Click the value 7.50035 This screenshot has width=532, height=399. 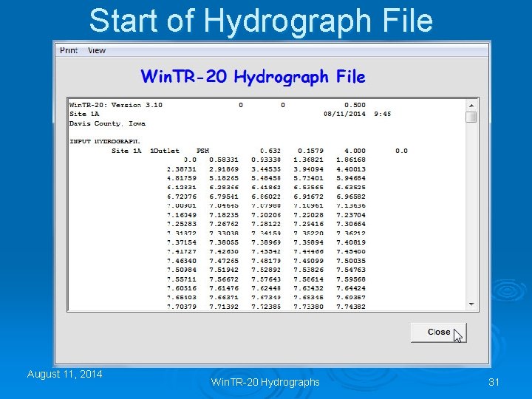pos(351,261)
